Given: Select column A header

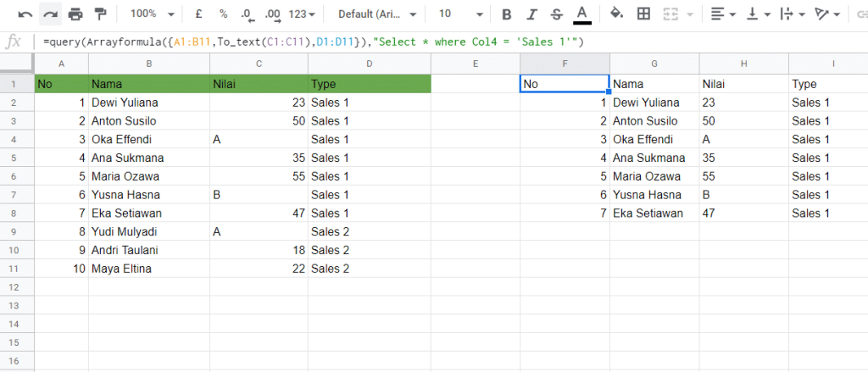Looking at the screenshot, I should tap(61, 64).
